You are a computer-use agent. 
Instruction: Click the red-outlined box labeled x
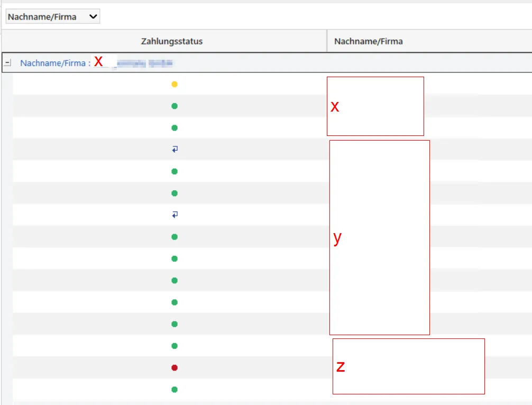click(x=375, y=106)
